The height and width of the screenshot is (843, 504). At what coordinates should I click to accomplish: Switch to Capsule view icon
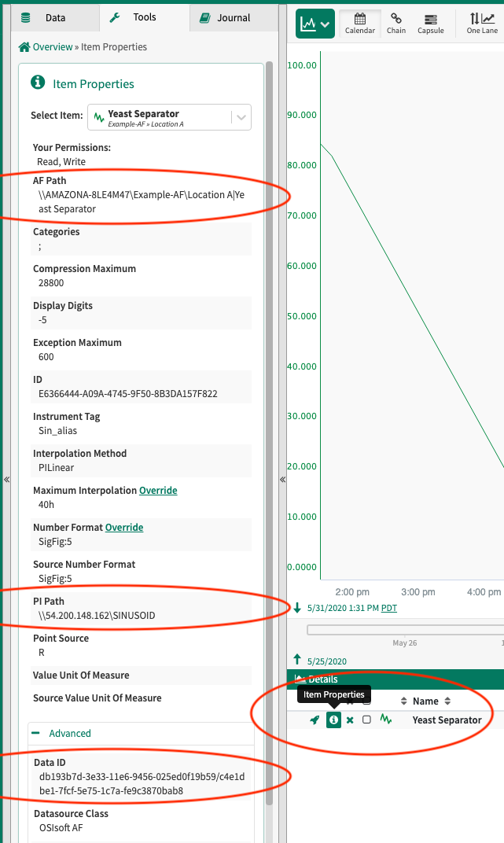click(430, 24)
